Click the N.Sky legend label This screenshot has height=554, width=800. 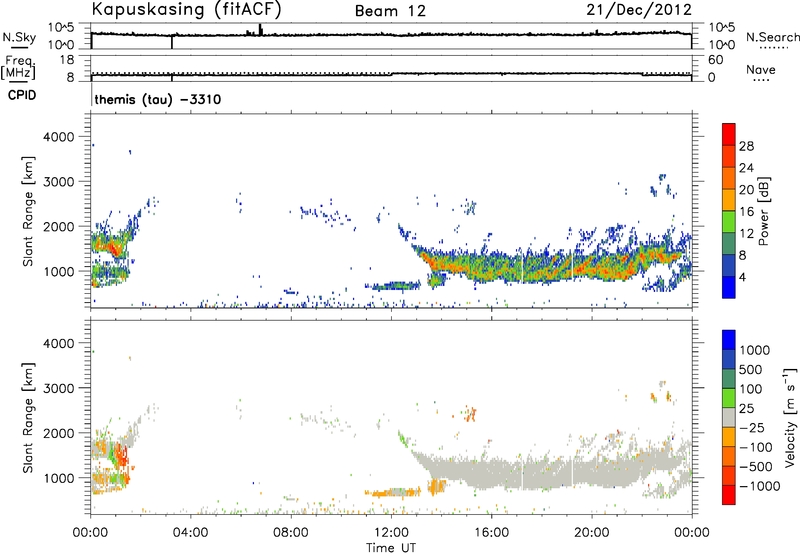pyautogui.click(x=19, y=37)
